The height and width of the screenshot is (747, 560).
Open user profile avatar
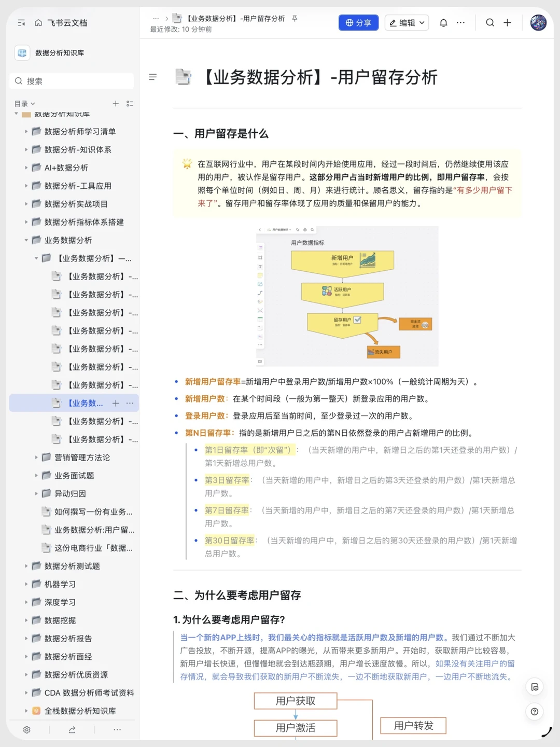tap(538, 23)
